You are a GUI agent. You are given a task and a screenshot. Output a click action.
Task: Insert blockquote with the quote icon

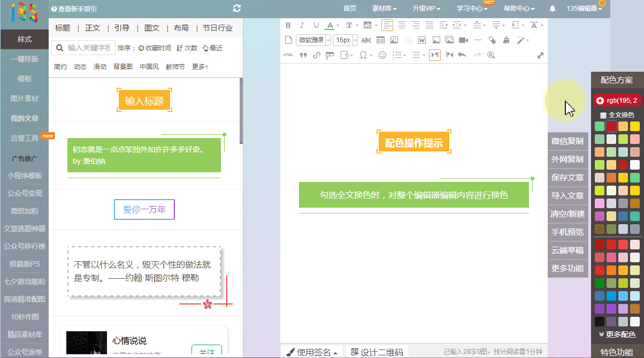[x=303, y=55]
